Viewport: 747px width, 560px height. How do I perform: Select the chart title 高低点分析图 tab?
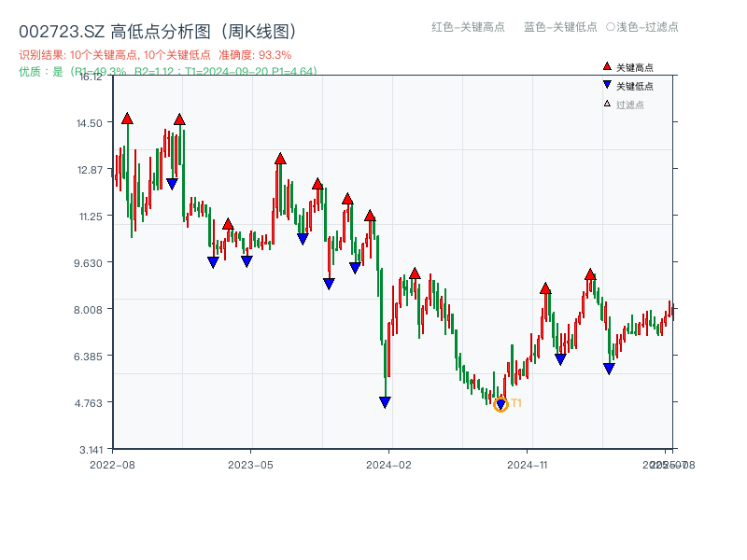tap(162, 28)
